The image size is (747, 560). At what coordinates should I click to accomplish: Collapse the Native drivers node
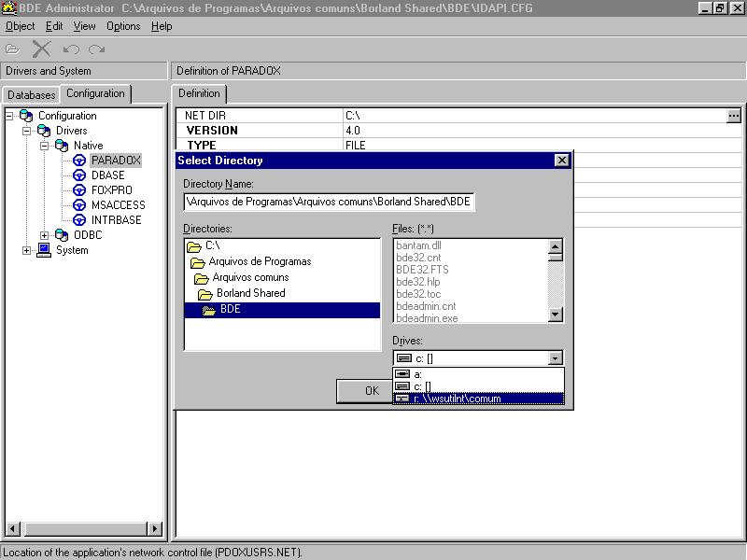pos(44,146)
